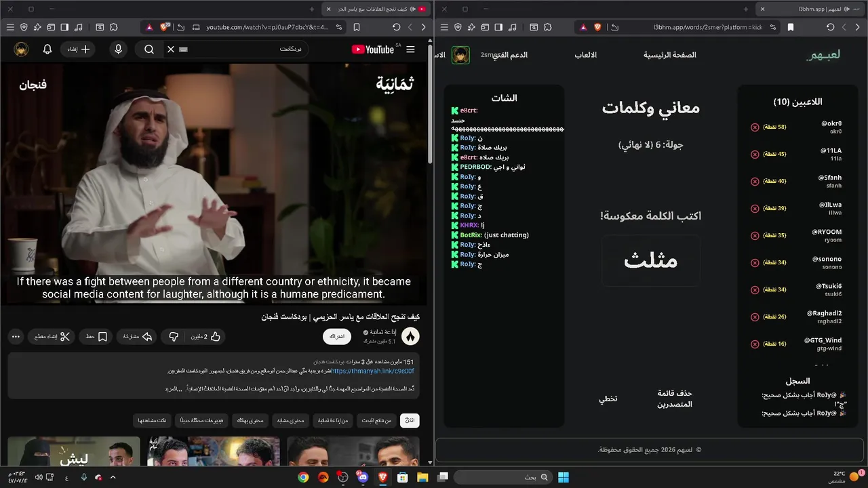Open the playlist music icon in YouTube window
This screenshot has height=488, width=868.
coord(79,27)
